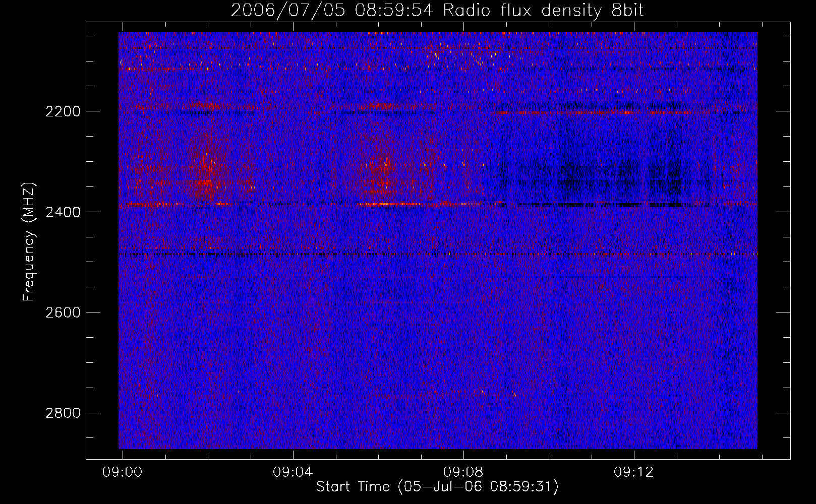
Task: Click the 2200 frequency tick label
Action: coord(63,111)
